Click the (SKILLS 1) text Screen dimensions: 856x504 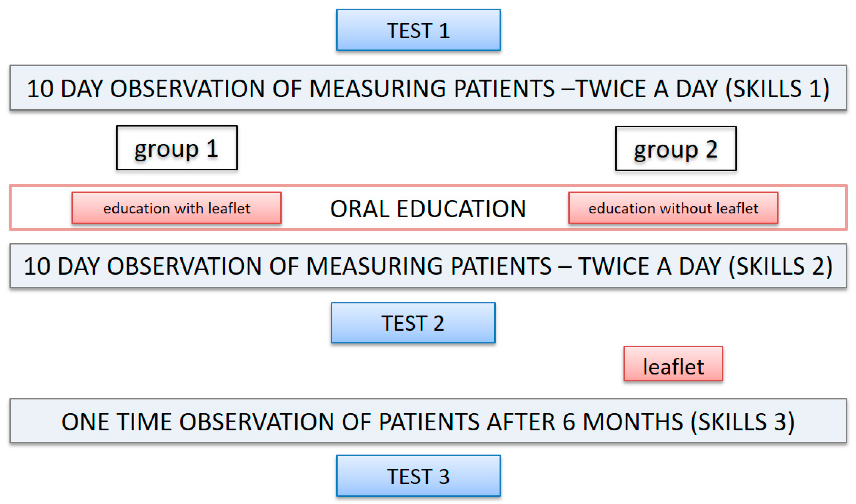tap(777, 89)
